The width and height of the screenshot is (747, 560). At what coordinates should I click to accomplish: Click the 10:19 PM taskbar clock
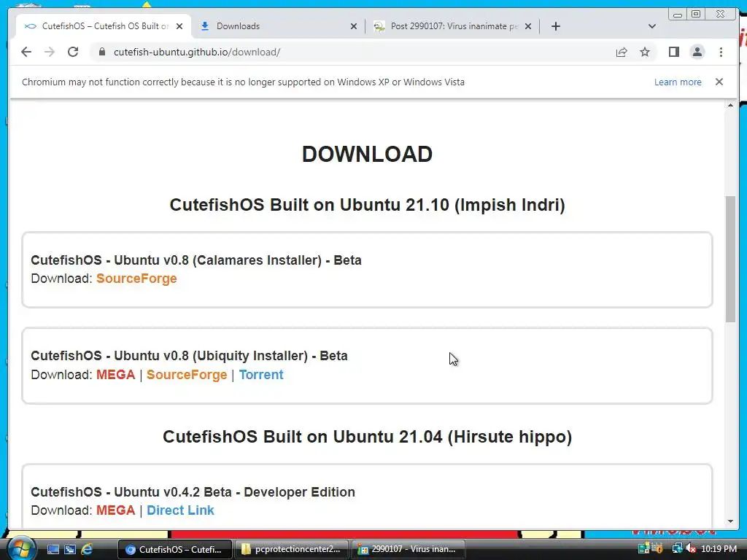click(719, 549)
